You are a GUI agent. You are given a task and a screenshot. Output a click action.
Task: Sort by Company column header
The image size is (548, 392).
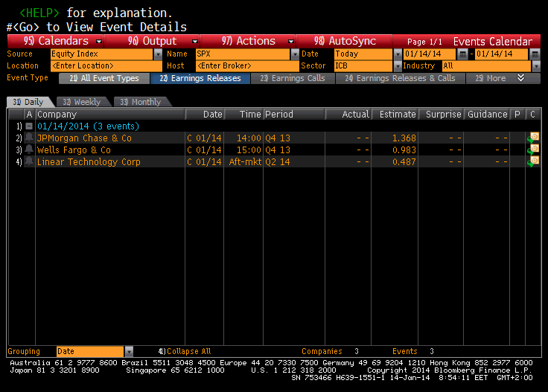point(110,114)
